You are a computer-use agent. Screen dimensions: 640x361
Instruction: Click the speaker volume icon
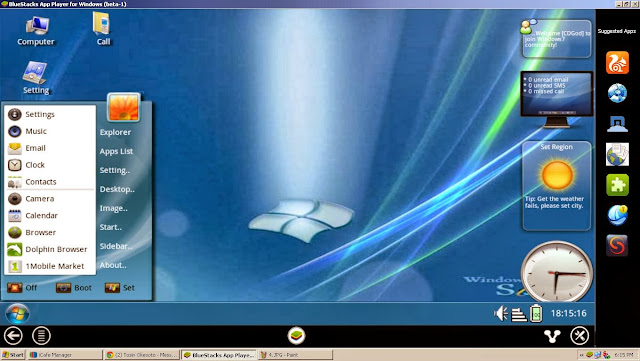coord(500,313)
